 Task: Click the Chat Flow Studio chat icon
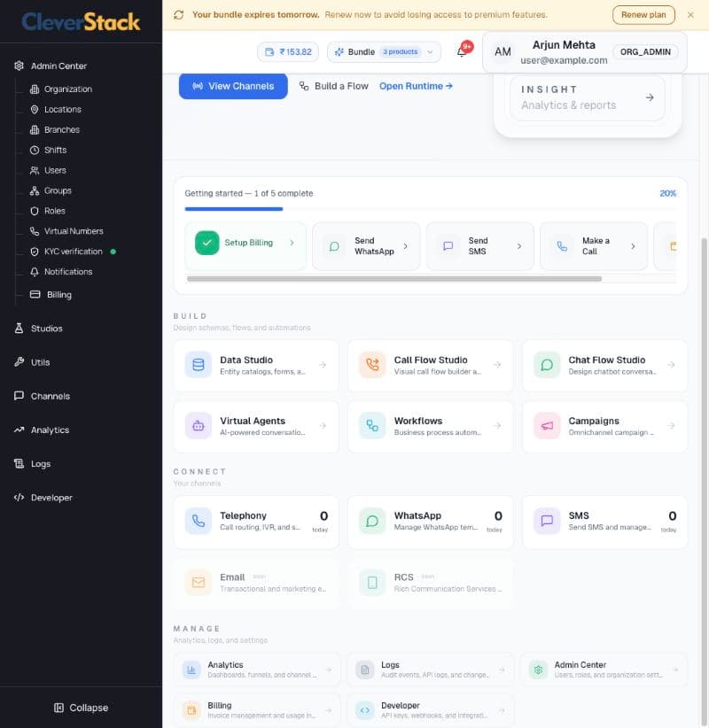(547, 365)
